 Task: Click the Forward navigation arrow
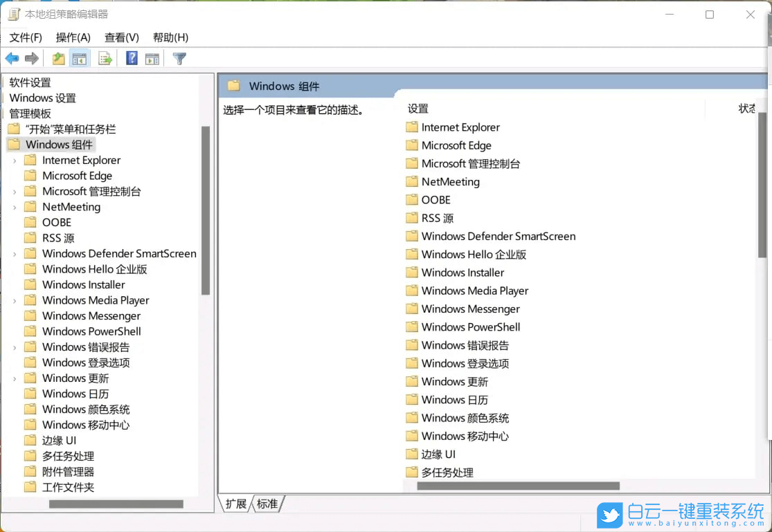pos(31,58)
